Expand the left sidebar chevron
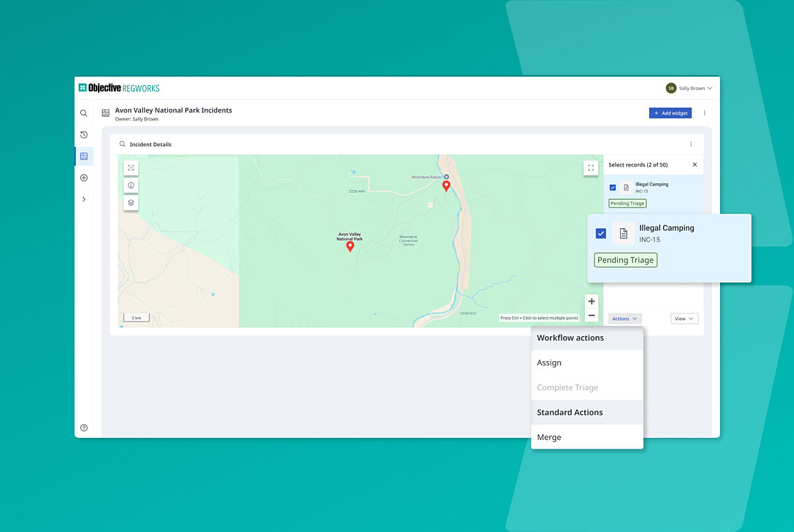794x532 pixels. [x=84, y=199]
